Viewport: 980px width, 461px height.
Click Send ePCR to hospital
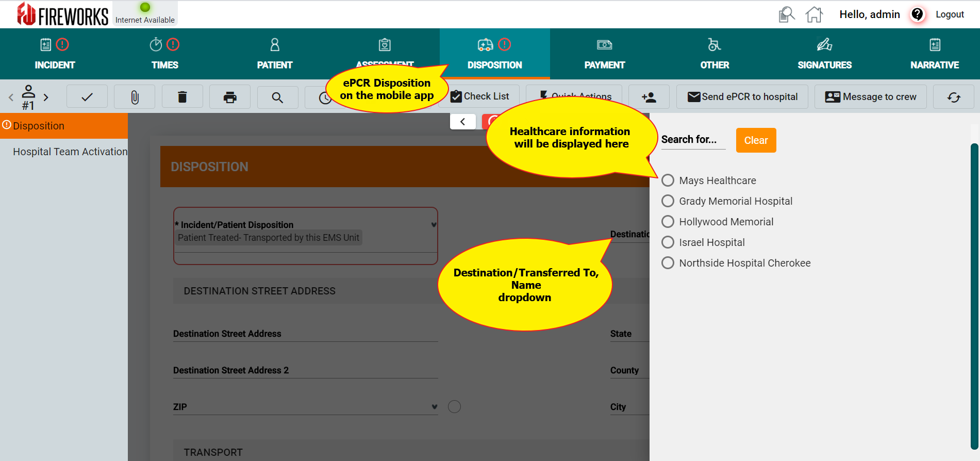click(742, 96)
